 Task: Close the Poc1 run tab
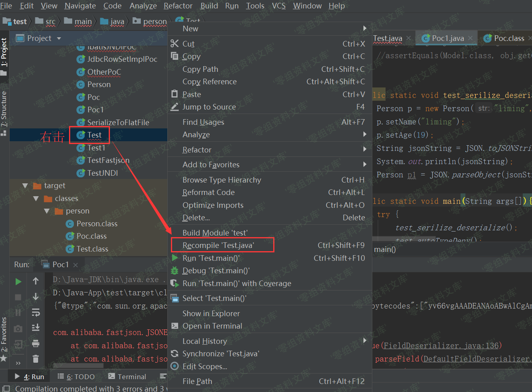point(75,265)
